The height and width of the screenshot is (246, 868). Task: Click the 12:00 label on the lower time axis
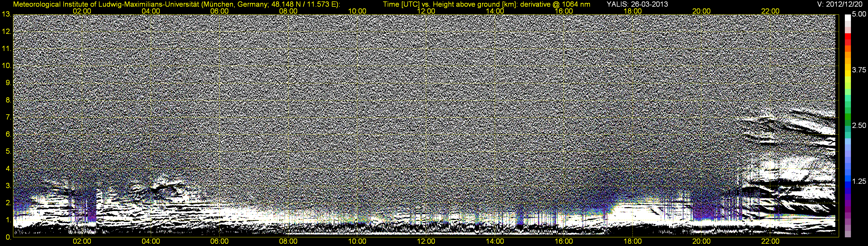click(x=426, y=241)
